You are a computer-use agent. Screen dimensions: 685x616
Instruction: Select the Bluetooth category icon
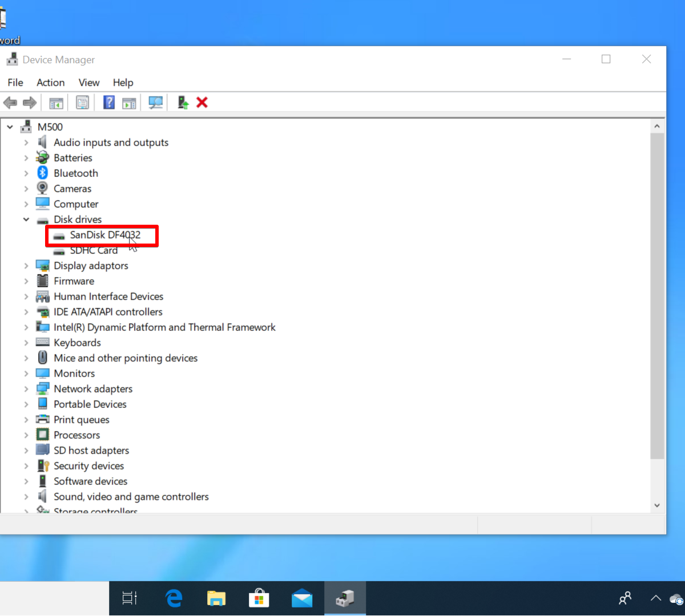coord(43,173)
